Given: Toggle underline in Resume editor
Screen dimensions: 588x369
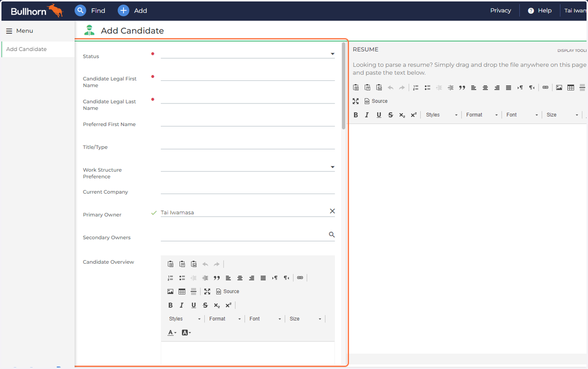Looking at the screenshot, I should 379,115.
